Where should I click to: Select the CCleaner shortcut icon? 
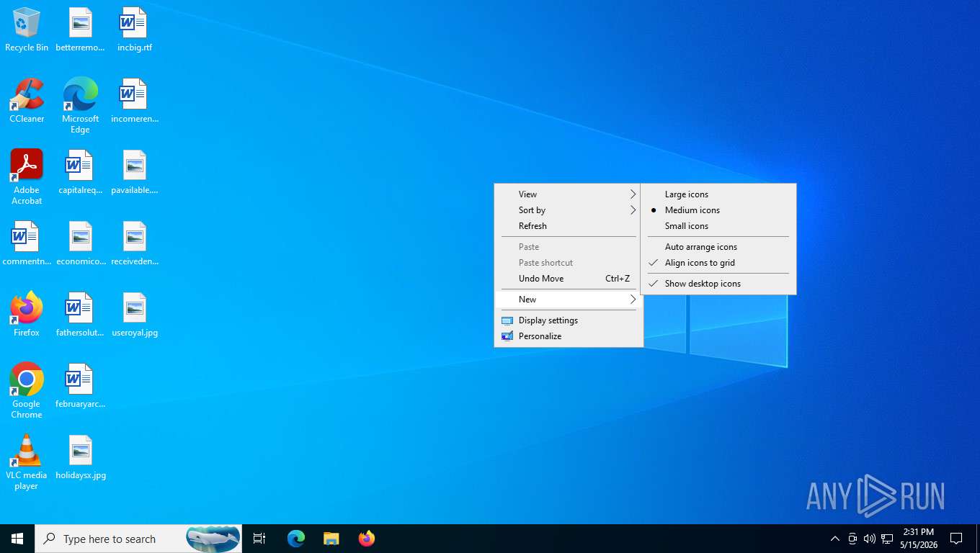[x=27, y=101]
